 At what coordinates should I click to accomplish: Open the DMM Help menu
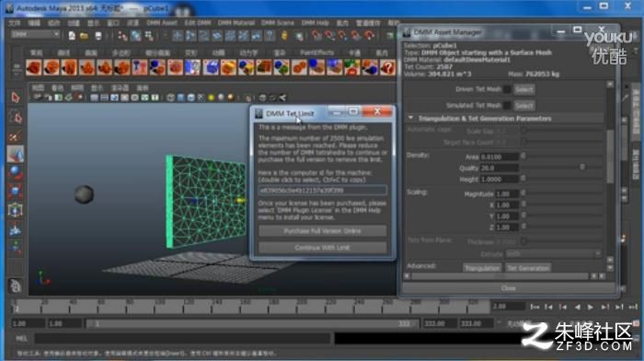[x=315, y=23]
